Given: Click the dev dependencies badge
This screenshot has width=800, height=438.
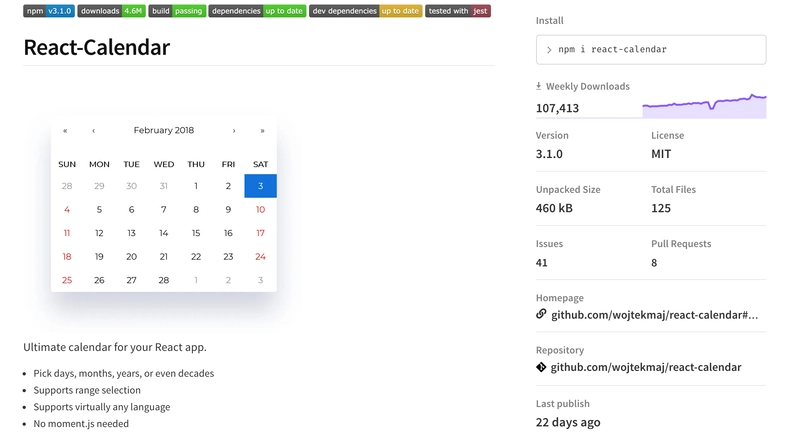Looking at the screenshot, I should coord(365,11).
